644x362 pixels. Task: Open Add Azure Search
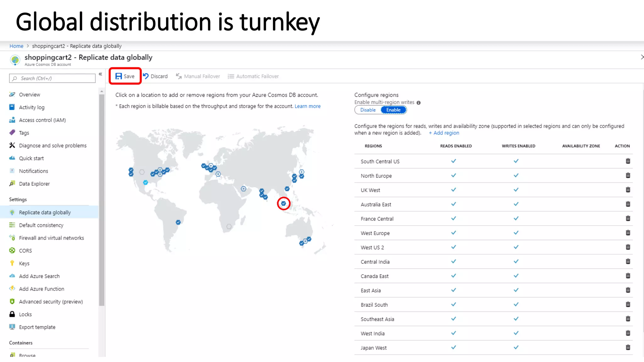pos(39,276)
